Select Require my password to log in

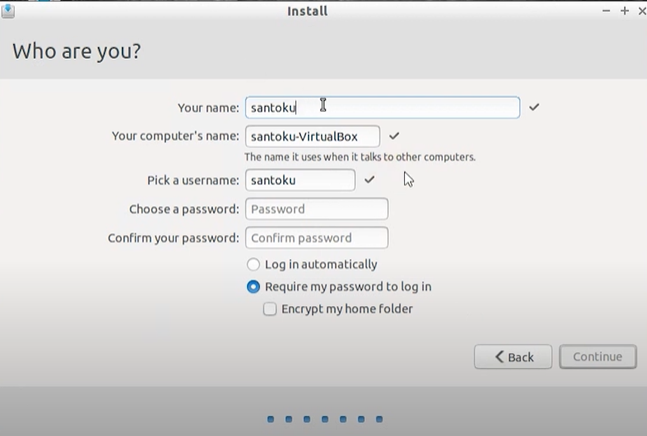tap(253, 287)
